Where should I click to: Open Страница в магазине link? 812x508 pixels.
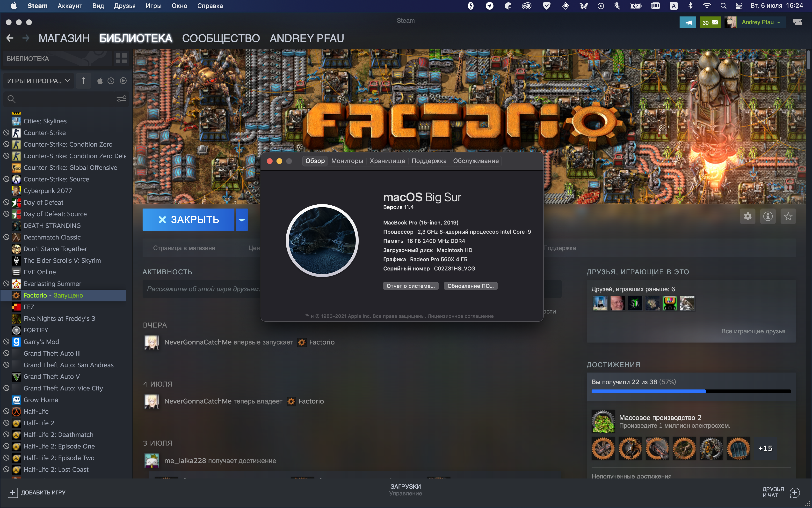pos(184,248)
